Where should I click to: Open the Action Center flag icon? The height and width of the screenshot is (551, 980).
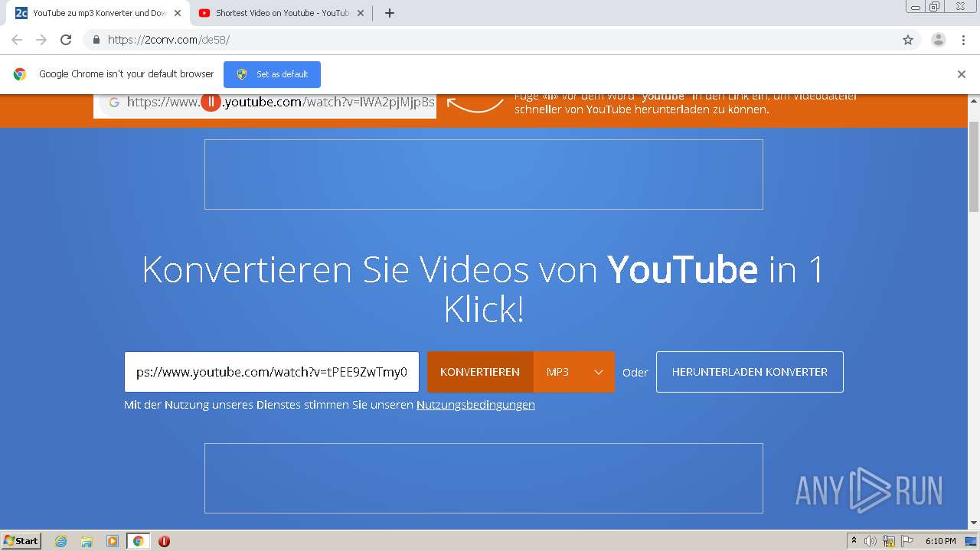(x=906, y=541)
